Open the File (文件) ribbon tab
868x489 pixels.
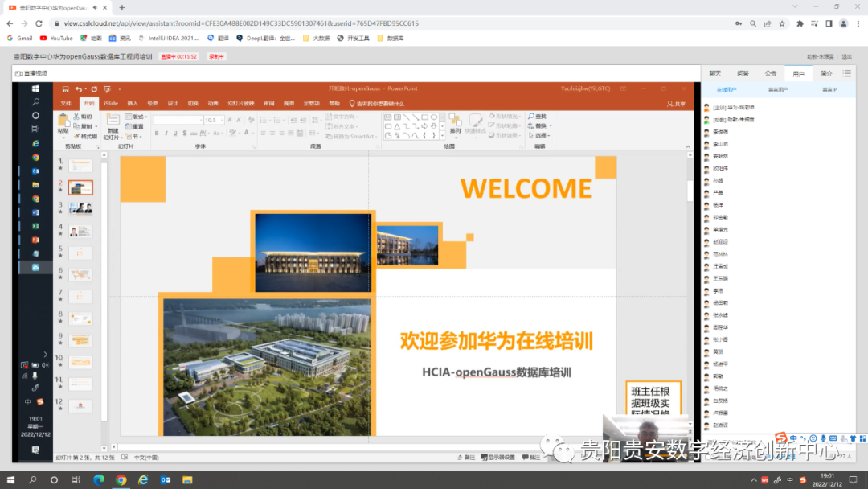(x=66, y=104)
